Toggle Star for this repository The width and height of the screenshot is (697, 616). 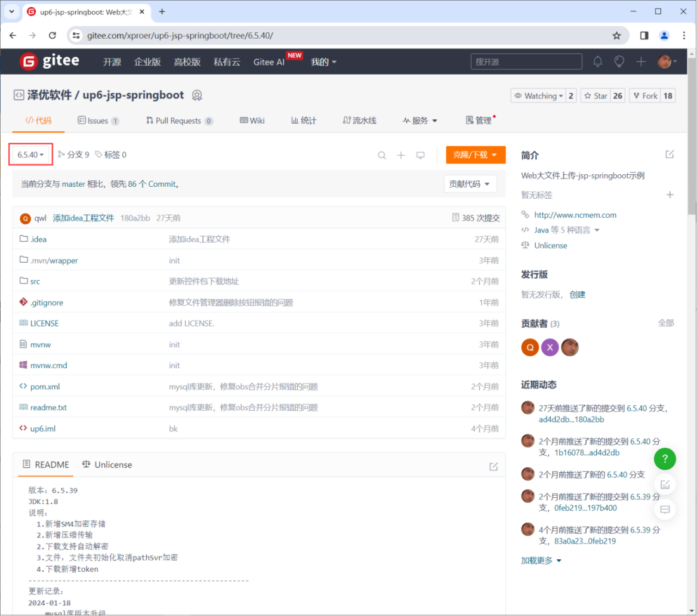[599, 95]
